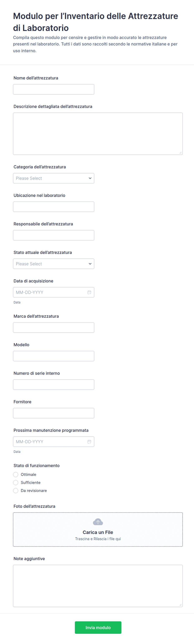Click the Note aggiuntive text area

[98, 586]
